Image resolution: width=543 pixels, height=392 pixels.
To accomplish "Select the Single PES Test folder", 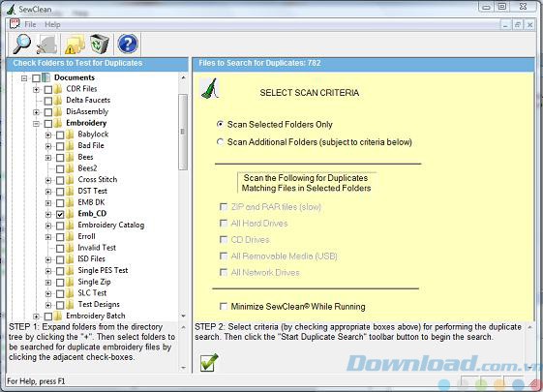I will [x=103, y=270].
